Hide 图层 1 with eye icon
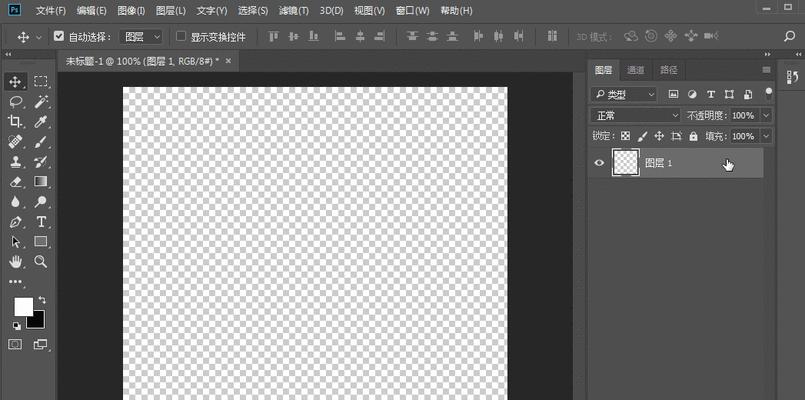 [x=599, y=163]
